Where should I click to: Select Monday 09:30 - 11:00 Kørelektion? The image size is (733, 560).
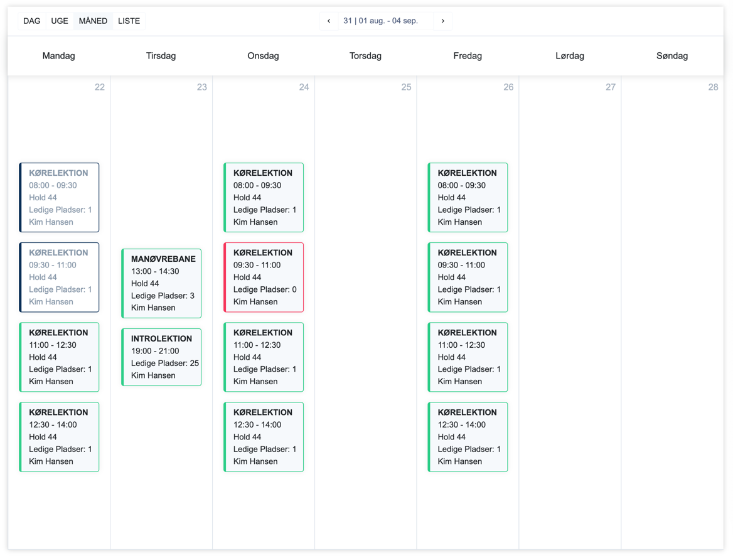[x=60, y=277]
